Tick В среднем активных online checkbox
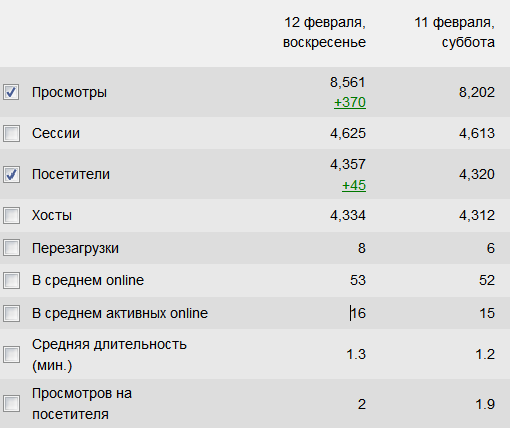510x428 pixels. pyautogui.click(x=11, y=313)
